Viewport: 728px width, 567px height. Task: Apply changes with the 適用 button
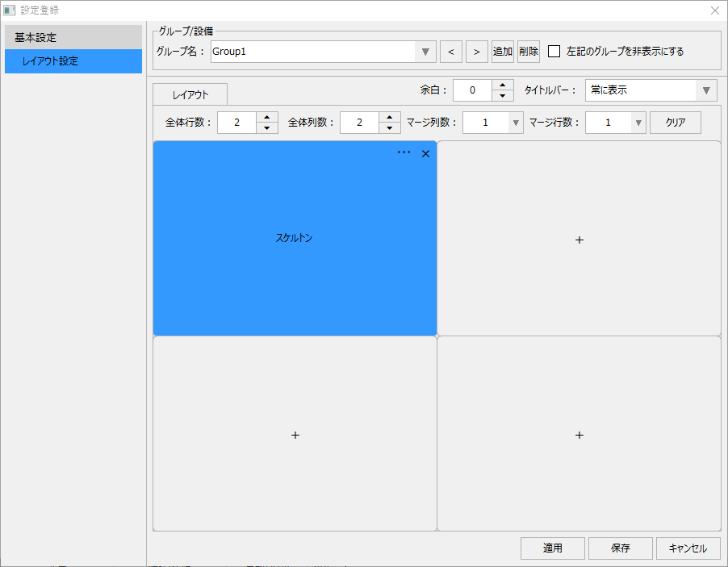click(x=552, y=548)
